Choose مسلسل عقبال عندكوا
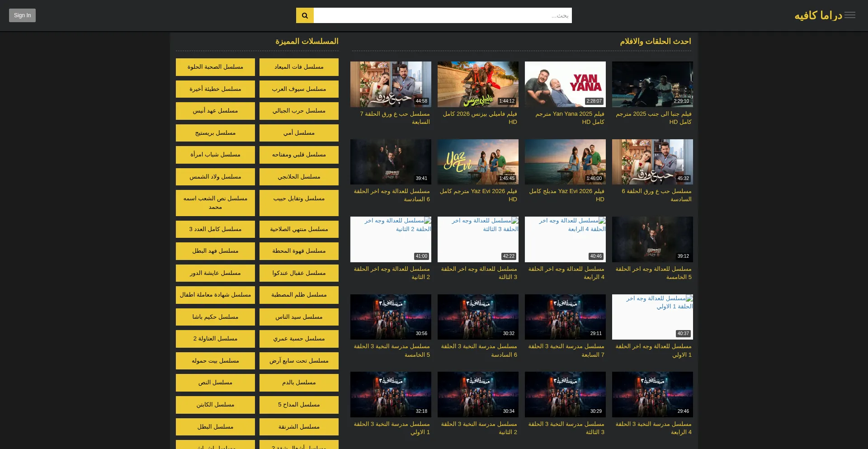This screenshot has height=449, width=868. tap(299, 273)
